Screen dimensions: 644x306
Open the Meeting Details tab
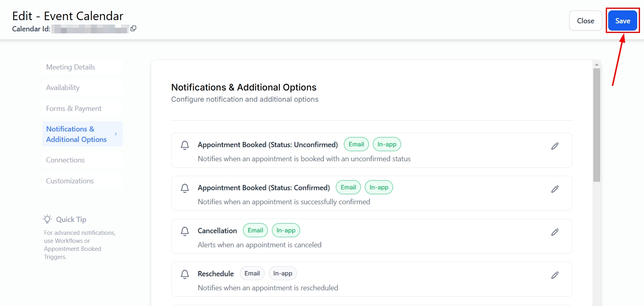point(70,67)
